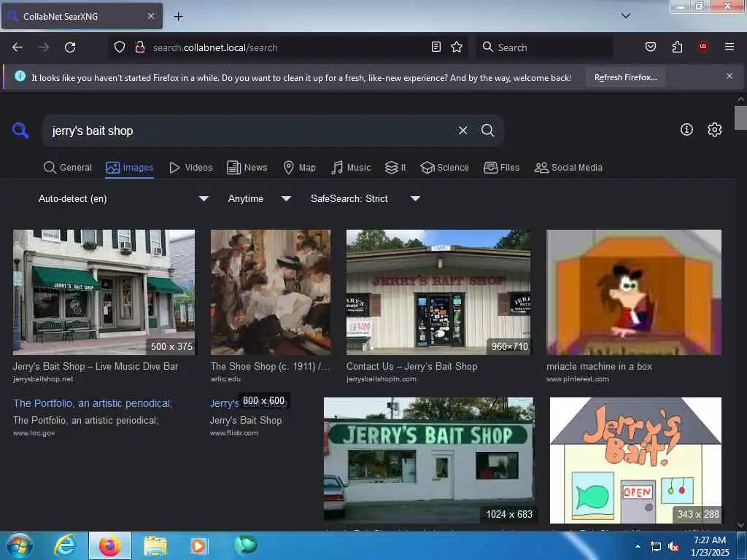
Task: Click the Firefox Search box
Action: coord(544,47)
